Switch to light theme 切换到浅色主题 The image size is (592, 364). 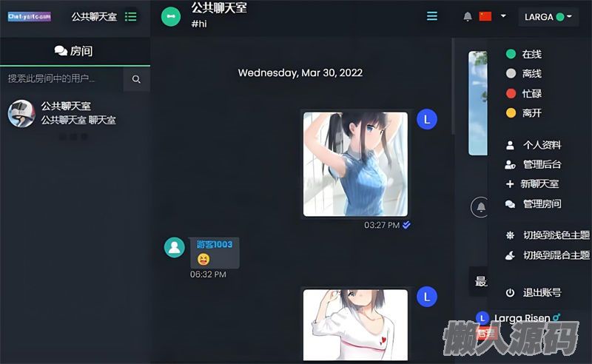tap(548, 235)
